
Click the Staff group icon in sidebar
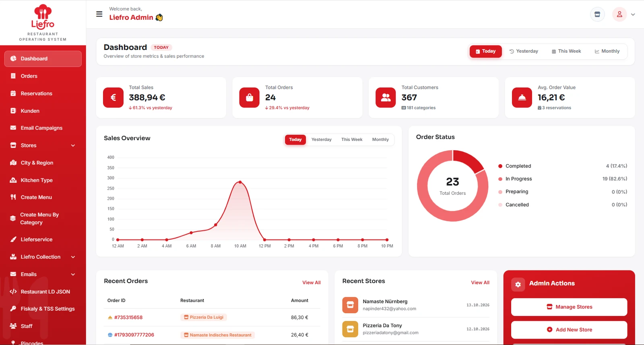[13, 326]
